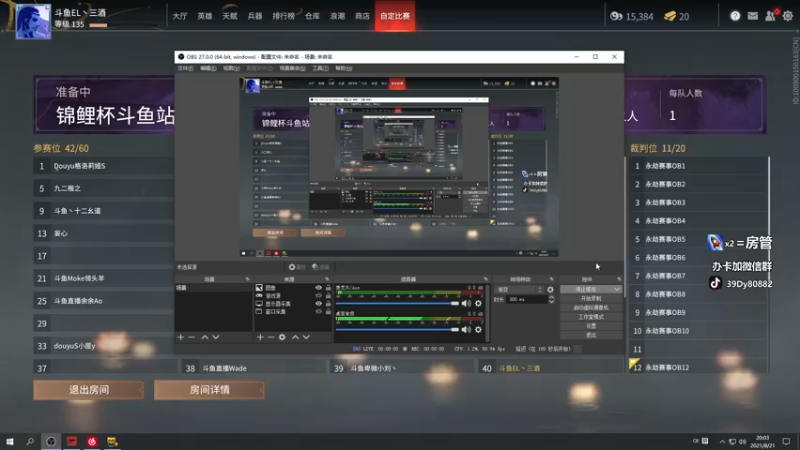
Task: Click the gold ingot currency icon showing 20
Action: (x=670, y=16)
